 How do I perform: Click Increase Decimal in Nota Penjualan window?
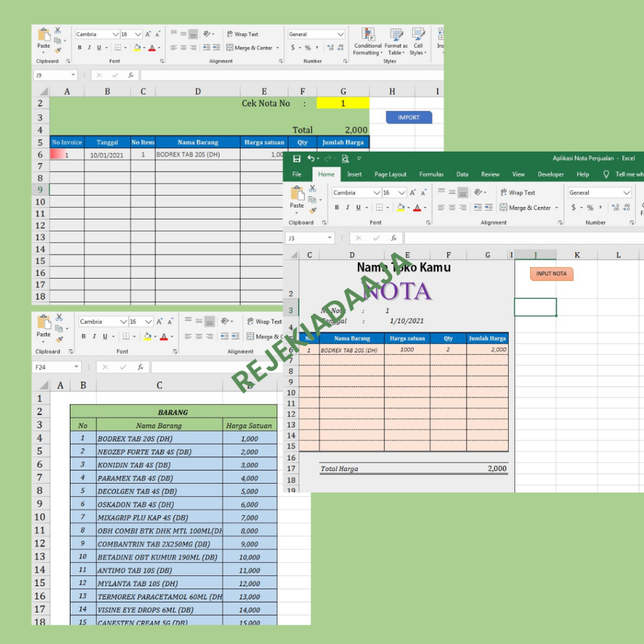[615, 208]
